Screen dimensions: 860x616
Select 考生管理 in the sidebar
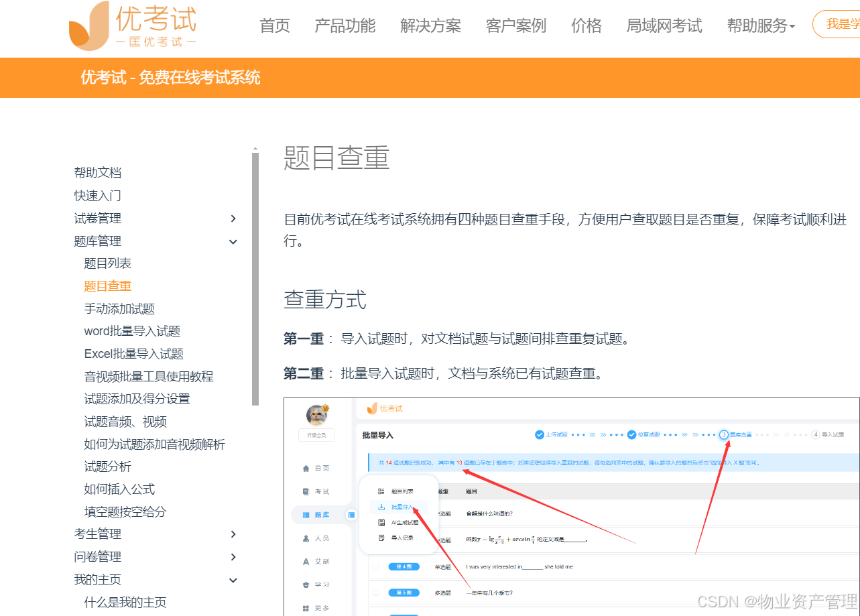98,534
